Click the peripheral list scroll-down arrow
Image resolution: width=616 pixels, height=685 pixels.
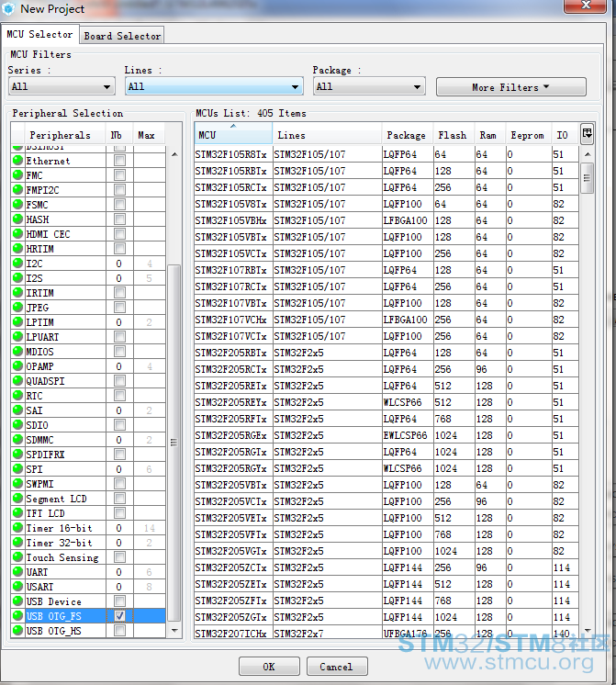click(174, 631)
